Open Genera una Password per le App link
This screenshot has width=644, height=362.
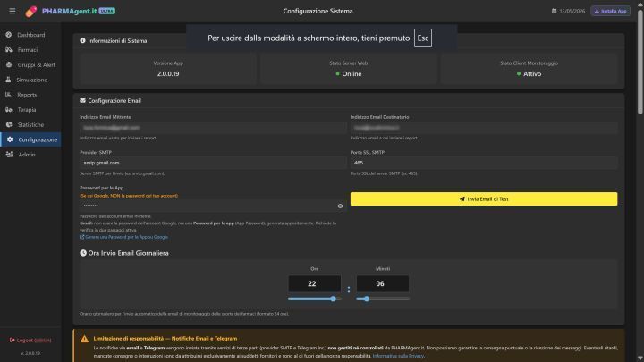123,237
